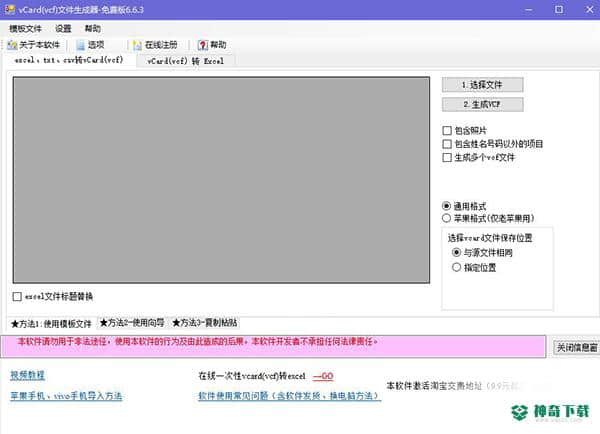Enable the 包含照片 checkbox
Screen dimensions: 600x434
(x=447, y=131)
